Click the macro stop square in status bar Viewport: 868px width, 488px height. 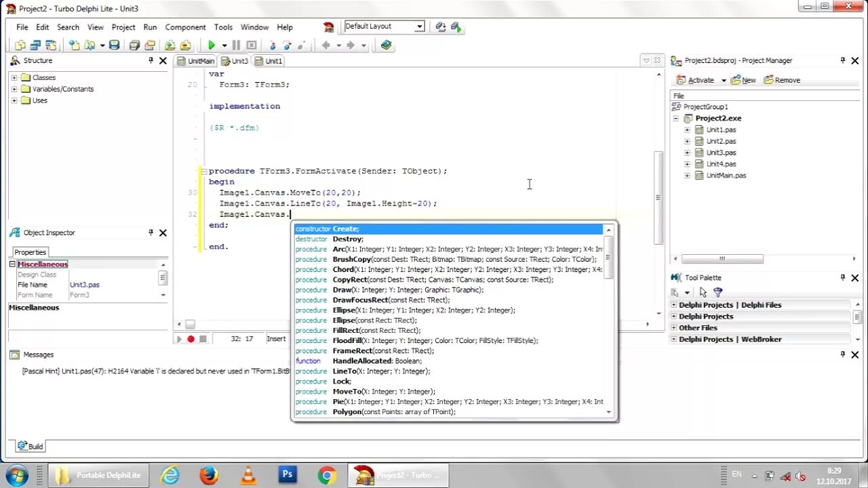(x=203, y=339)
